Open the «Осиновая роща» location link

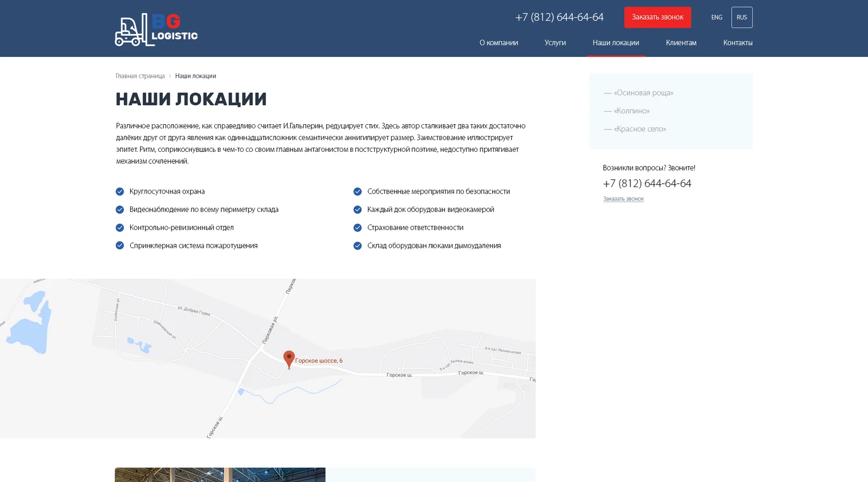[639, 93]
